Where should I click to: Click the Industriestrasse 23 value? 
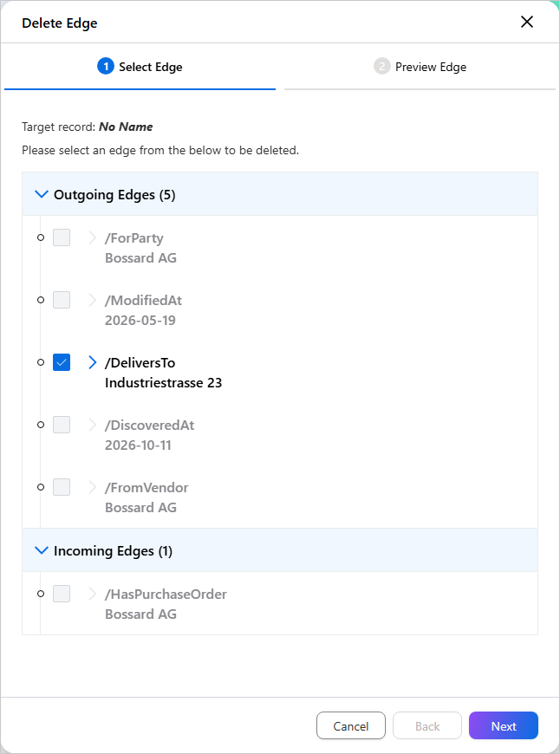coord(164,383)
